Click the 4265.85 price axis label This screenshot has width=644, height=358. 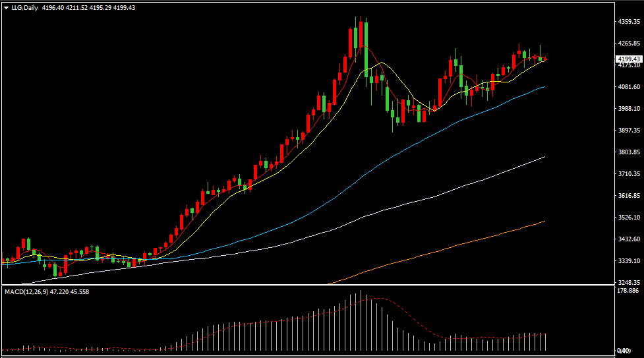coord(629,43)
